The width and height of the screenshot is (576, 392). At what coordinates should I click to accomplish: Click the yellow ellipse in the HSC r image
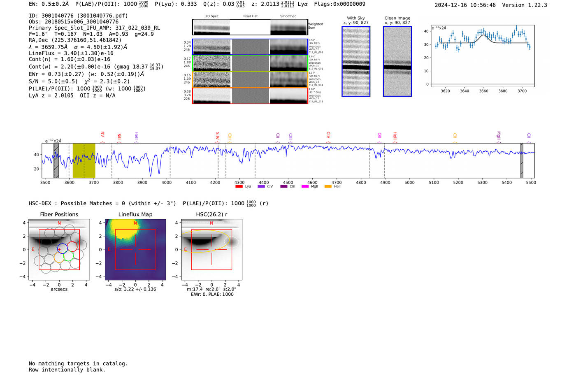[206, 241]
